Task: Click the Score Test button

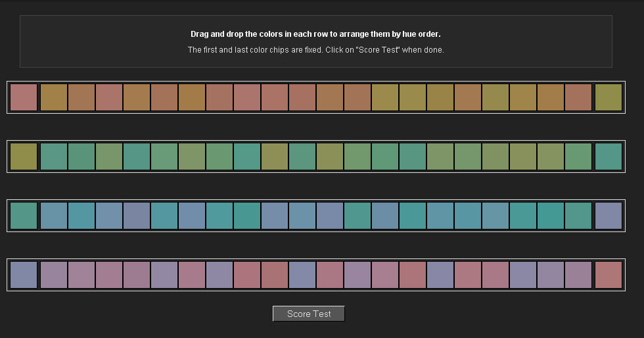Action: (x=308, y=314)
